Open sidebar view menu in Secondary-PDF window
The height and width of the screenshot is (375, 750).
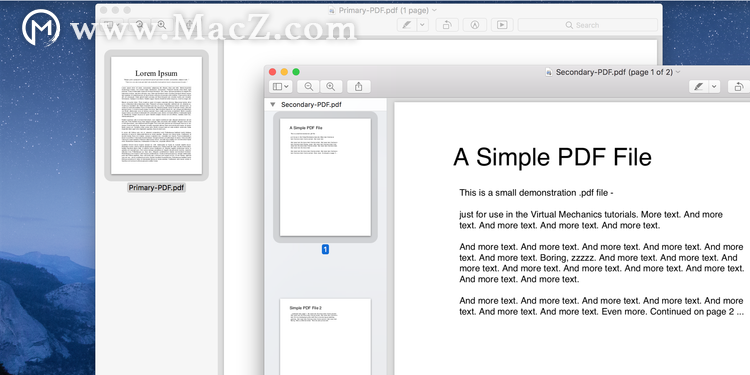point(281,87)
